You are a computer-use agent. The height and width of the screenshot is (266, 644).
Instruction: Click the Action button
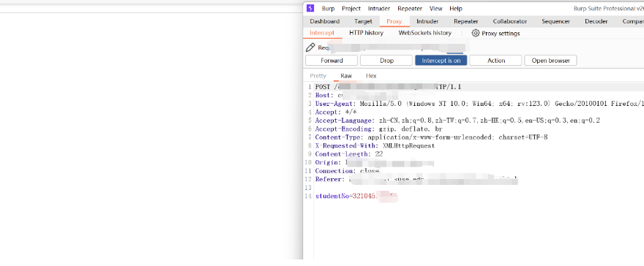(495, 61)
